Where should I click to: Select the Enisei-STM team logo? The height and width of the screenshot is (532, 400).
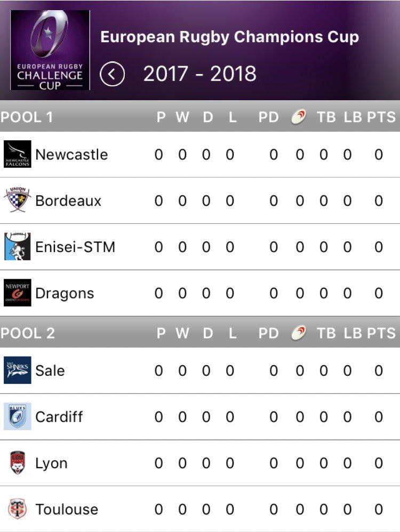coord(18,247)
